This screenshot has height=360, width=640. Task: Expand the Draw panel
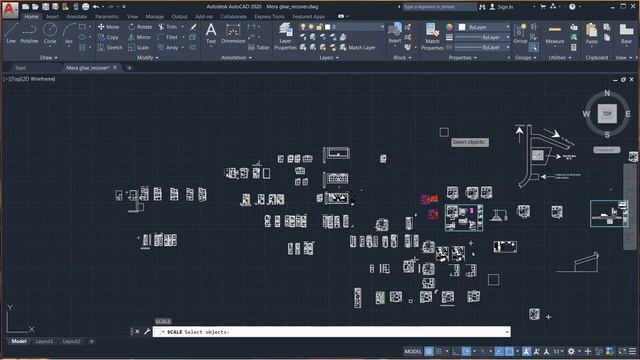coord(49,58)
